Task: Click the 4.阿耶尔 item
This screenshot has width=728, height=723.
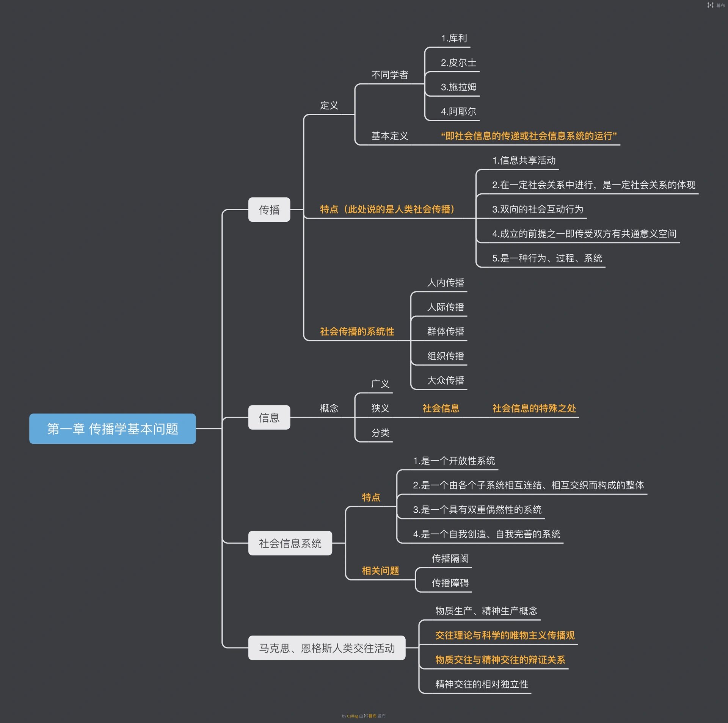Action: click(x=458, y=111)
